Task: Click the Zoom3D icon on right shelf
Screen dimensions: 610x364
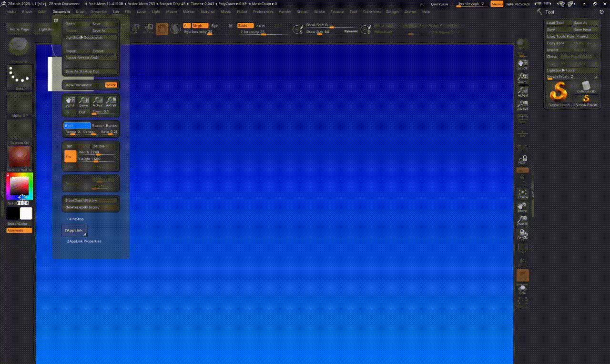Action: pyautogui.click(x=523, y=221)
